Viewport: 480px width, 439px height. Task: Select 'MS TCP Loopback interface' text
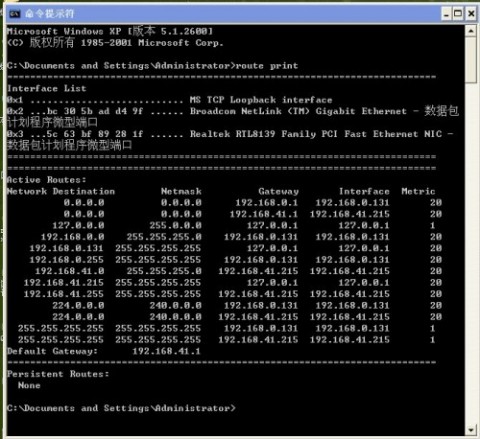point(261,100)
